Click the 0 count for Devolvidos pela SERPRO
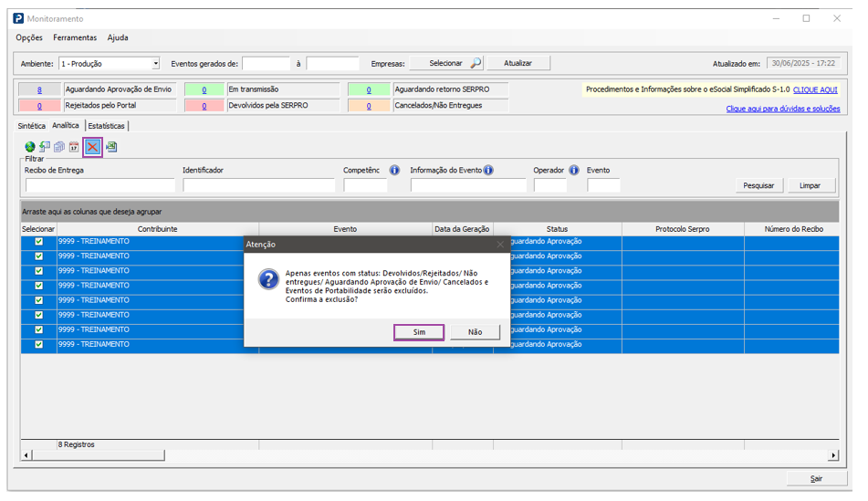The image size is (868, 501). (204, 106)
